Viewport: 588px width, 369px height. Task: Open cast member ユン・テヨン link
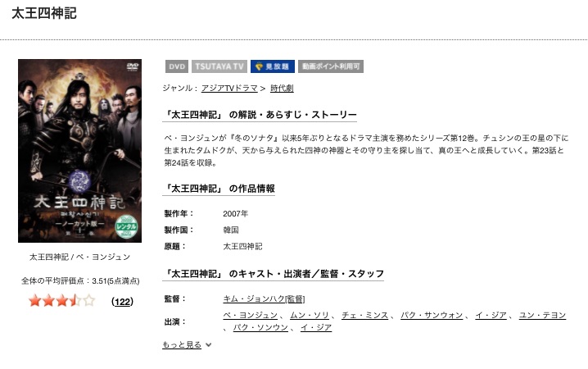(542, 316)
